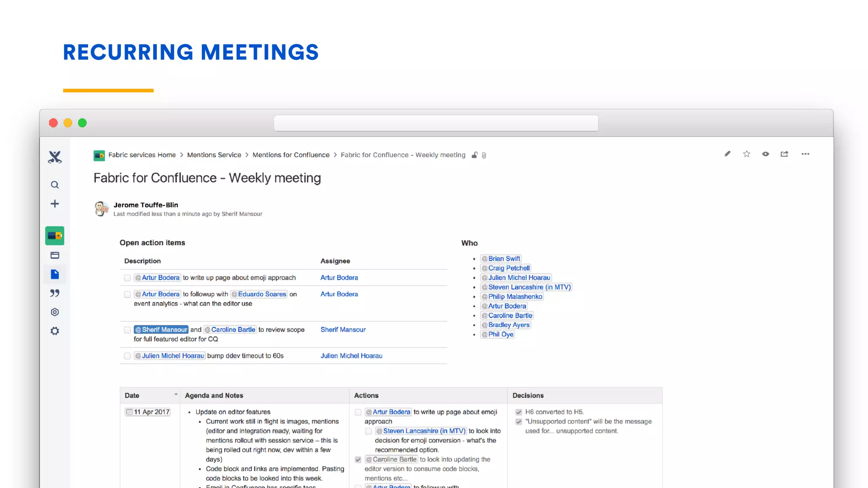Select the Pages icon in sidebar

pyautogui.click(x=55, y=274)
